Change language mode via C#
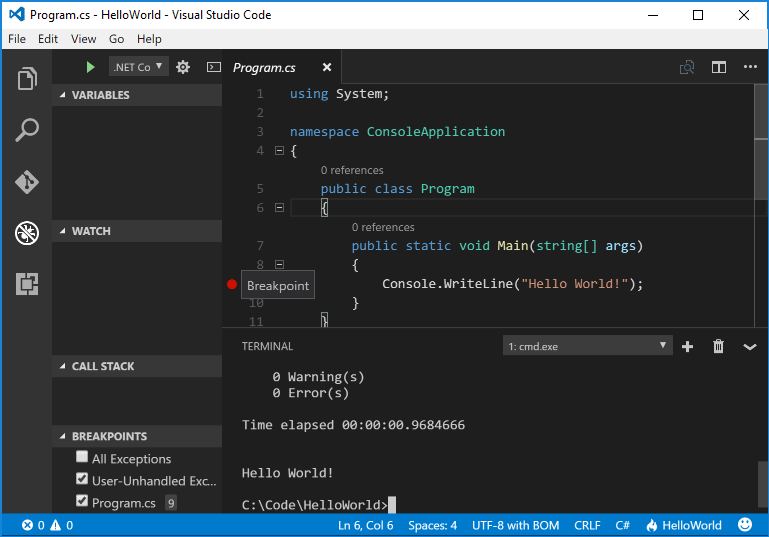 [x=622, y=525]
